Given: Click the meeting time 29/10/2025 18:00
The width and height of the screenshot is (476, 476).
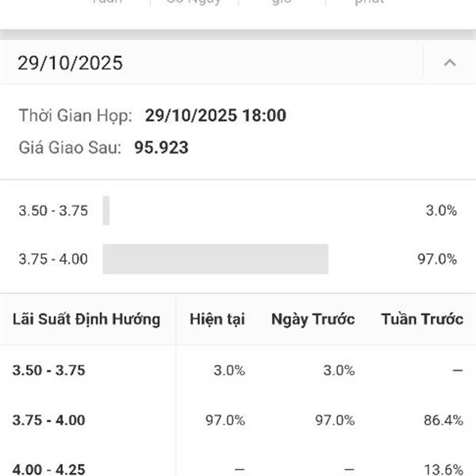Looking at the screenshot, I should (216, 115).
